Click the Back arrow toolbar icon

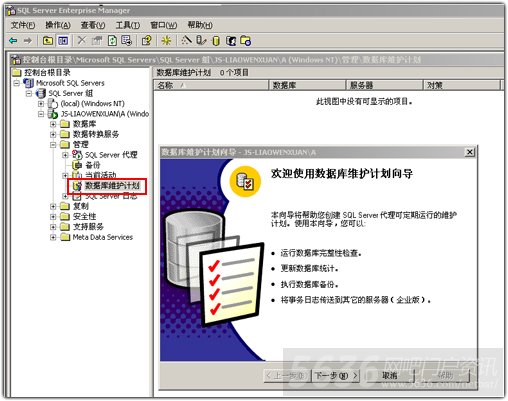click(13, 41)
